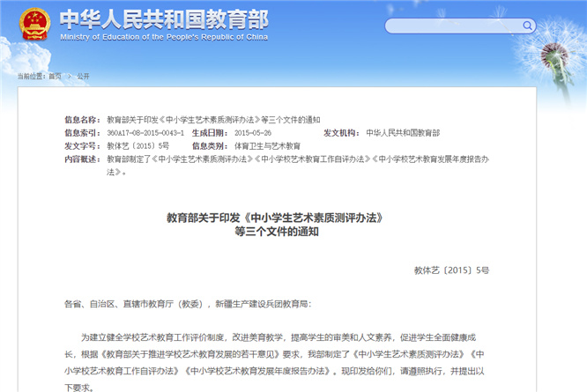Screen dimensions: 587x392
Task: Open the 首页 breadcrumb link
Action: point(55,77)
